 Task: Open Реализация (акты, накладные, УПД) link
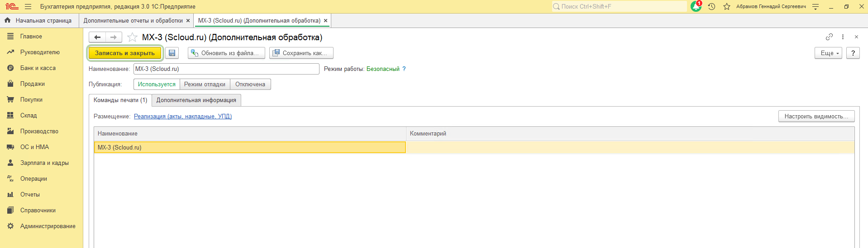(x=183, y=116)
